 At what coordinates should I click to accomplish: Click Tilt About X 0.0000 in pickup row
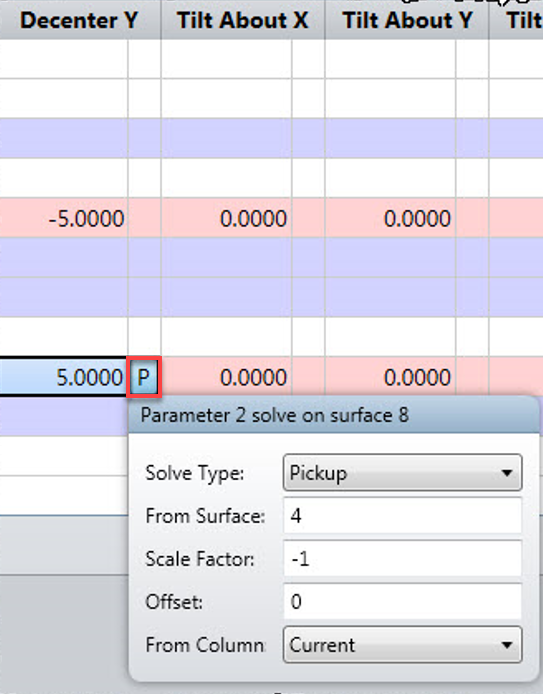point(226,377)
